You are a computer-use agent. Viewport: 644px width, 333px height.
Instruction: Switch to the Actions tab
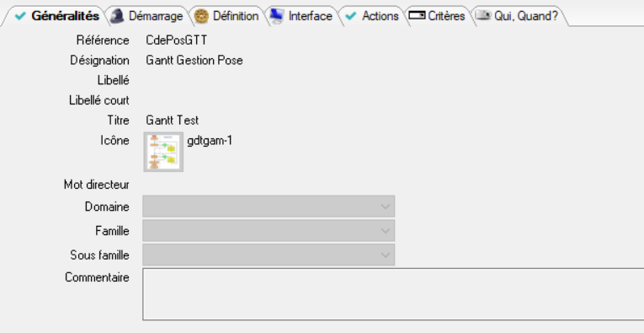point(372,16)
